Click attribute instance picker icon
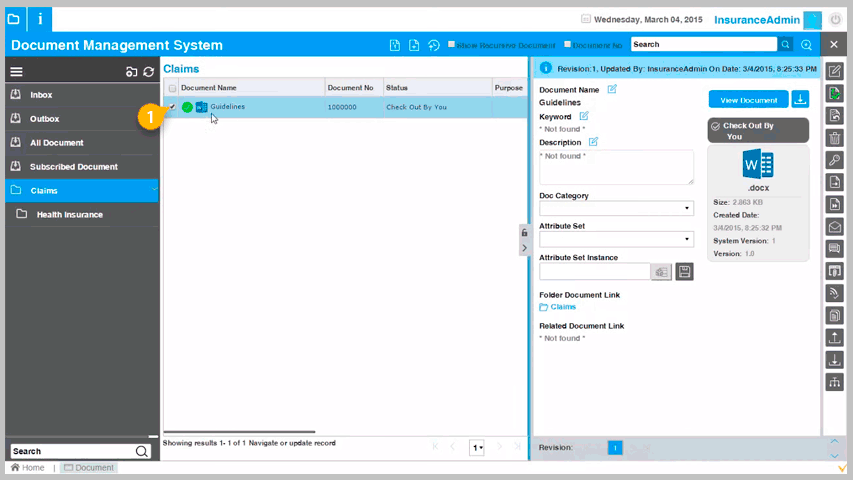 pos(662,272)
